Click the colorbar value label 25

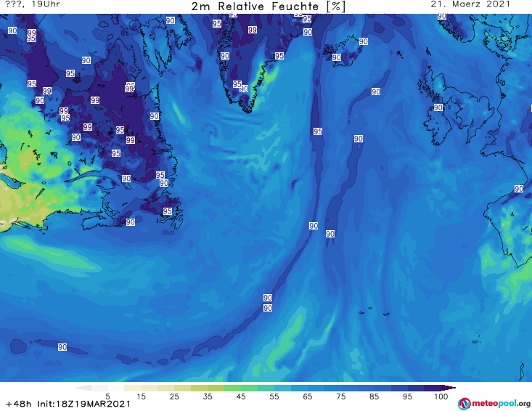[x=174, y=396]
